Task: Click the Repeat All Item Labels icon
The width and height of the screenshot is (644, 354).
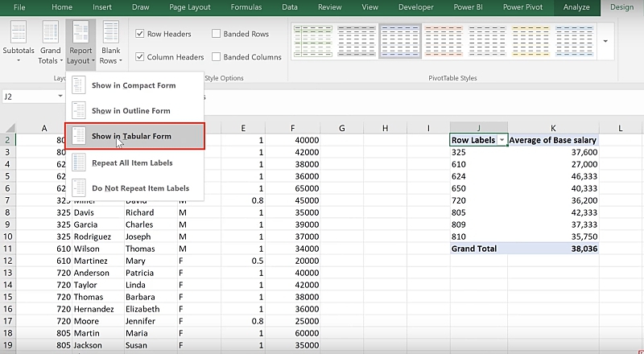Action: click(x=79, y=163)
